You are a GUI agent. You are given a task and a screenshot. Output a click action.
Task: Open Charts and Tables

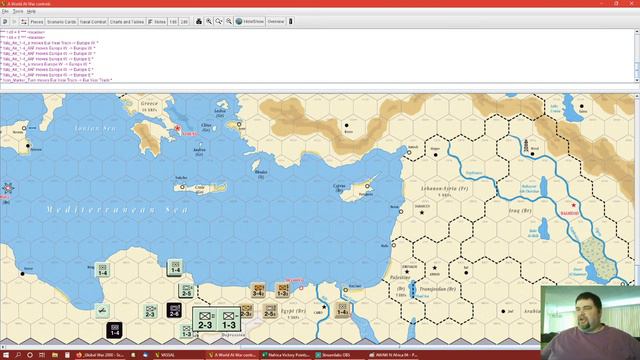coord(127,22)
